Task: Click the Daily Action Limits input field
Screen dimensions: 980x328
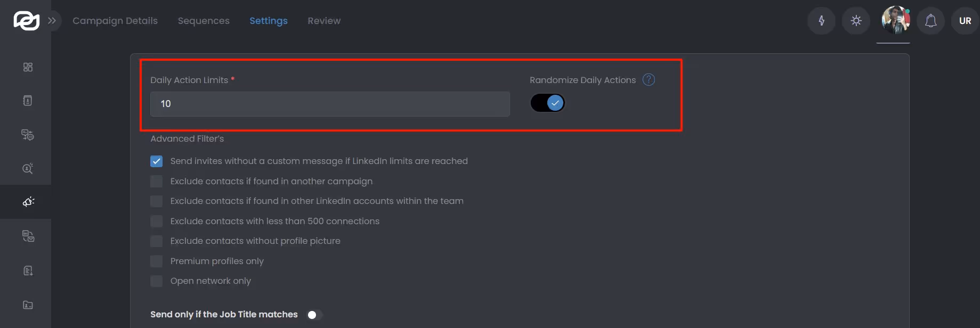Action: (329, 104)
